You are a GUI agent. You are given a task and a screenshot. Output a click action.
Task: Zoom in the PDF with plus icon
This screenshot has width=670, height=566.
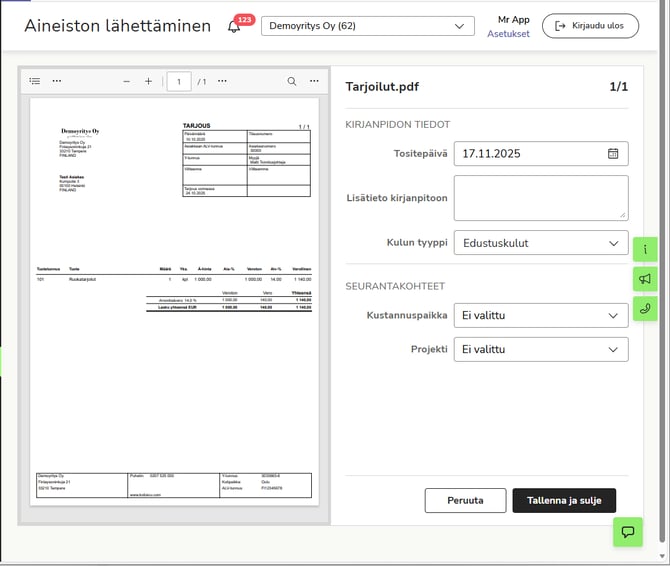148,81
